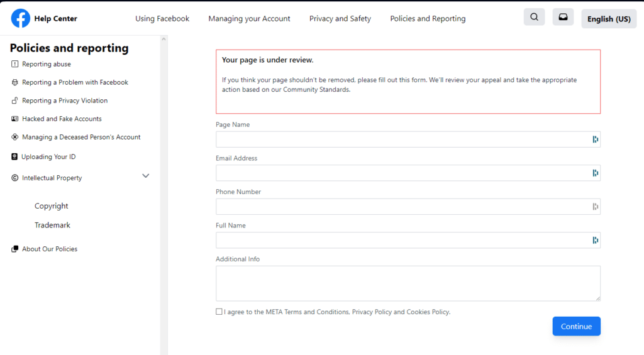Open the support inbox icon
Viewport: 644px width, 355px height.
563,17
